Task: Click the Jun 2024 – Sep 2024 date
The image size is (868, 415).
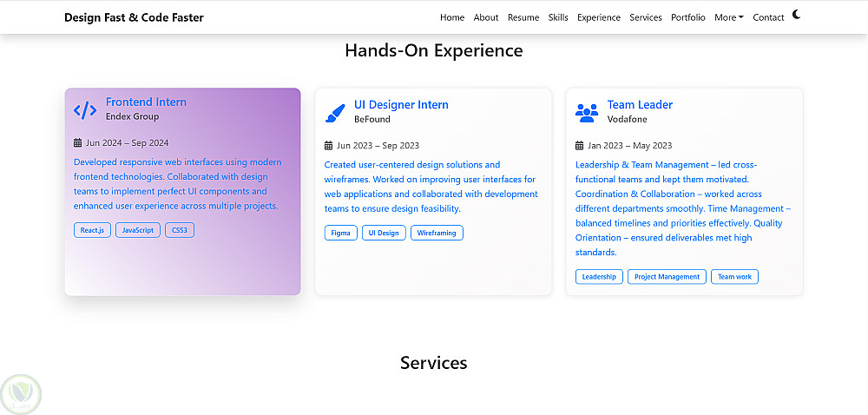Action: (128, 142)
